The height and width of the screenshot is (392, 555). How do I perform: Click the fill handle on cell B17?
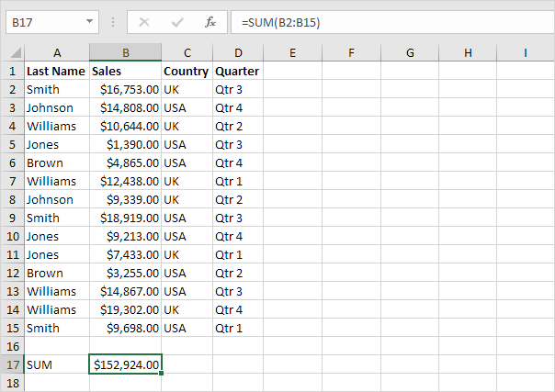pyautogui.click(x=162, y=374)
